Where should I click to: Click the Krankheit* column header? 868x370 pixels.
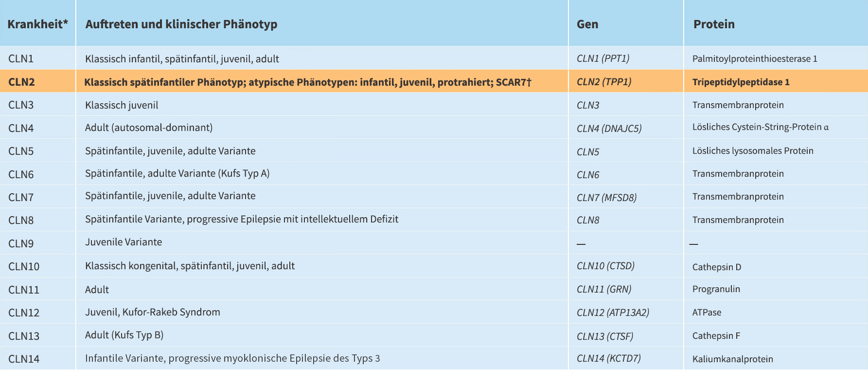38,24
